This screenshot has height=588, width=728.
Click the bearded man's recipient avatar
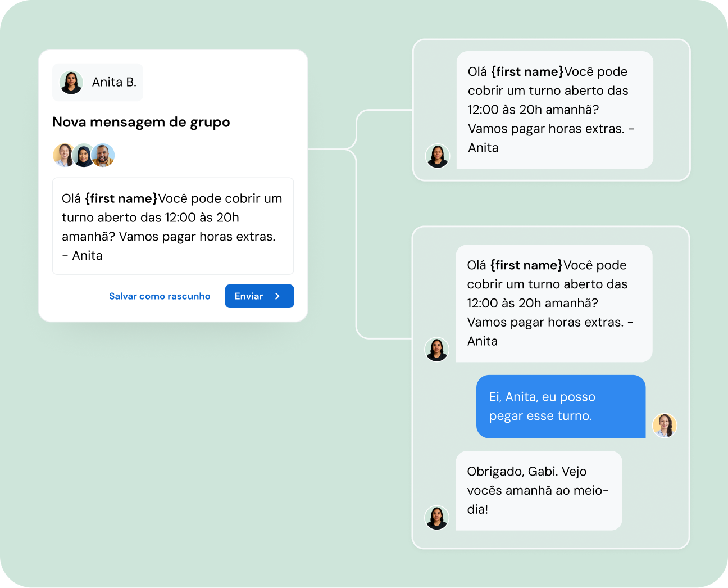103,155
